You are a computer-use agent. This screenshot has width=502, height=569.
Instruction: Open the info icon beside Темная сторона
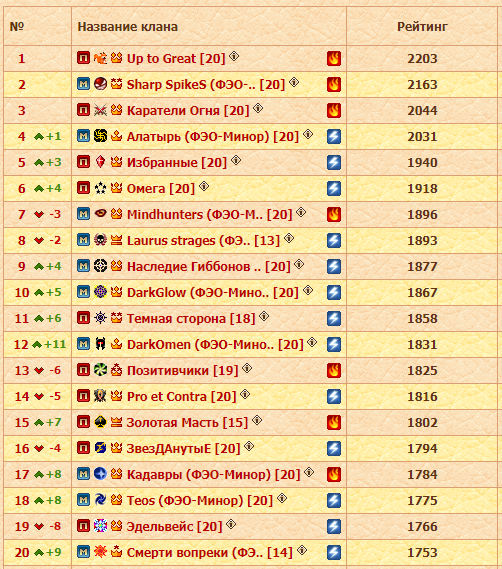click(x=264, y=316)
